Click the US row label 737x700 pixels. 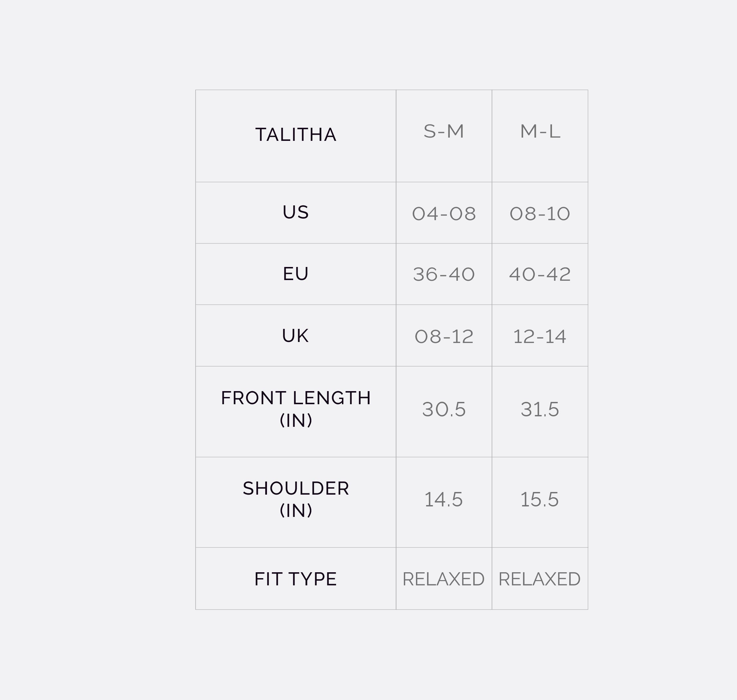pos(295,212)
